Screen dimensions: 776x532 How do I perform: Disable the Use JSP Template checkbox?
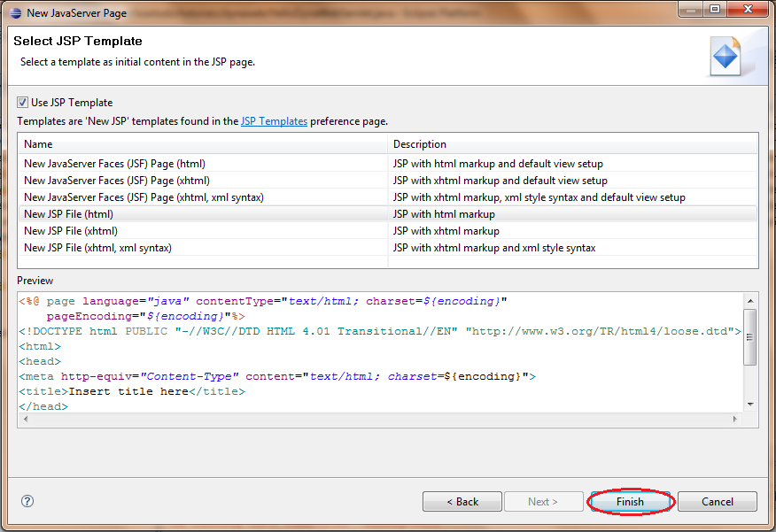coord(21,102)
